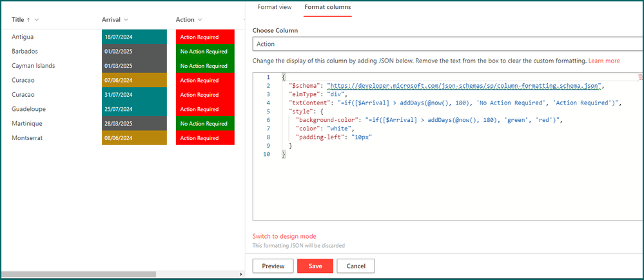The height and width of the screenshot is (280, 644).
Task: Click the list's horizontal scrollbar thumb
Action: pos(77,274)
